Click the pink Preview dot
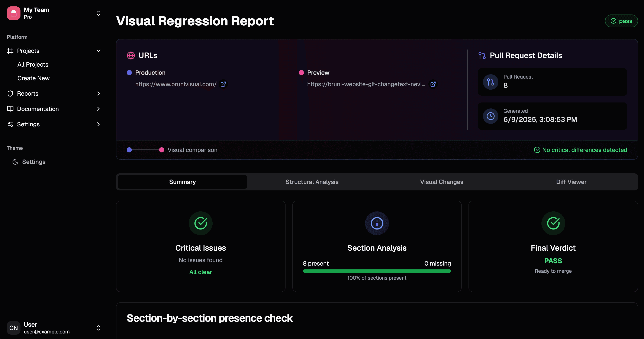The height and width of the screenshot is (339, 644). (301, 73)
